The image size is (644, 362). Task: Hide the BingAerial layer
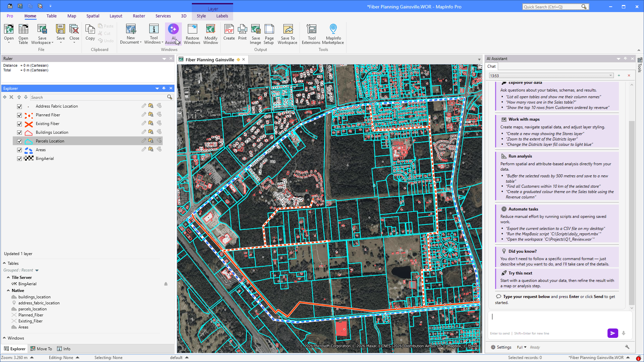point(19,159)
